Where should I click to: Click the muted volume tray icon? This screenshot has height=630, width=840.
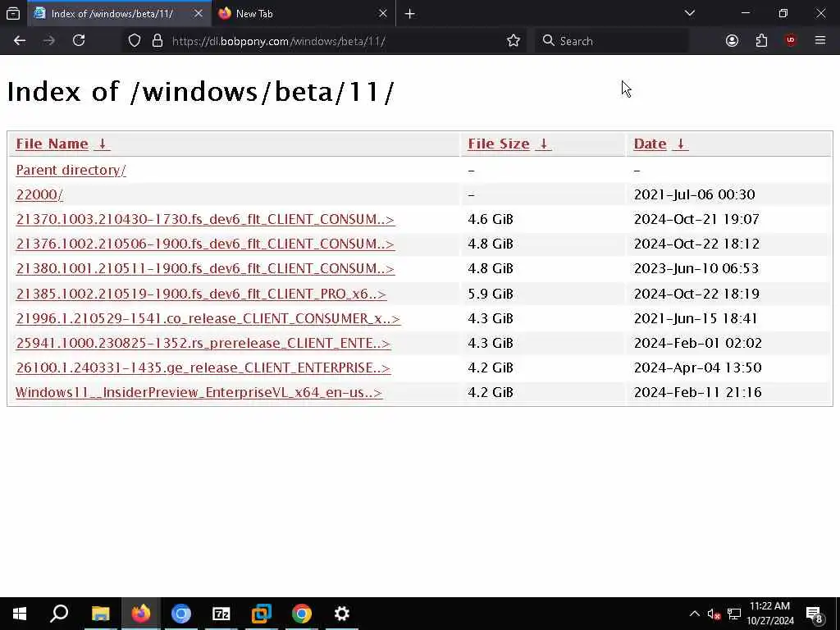click(x=714, y=614)
